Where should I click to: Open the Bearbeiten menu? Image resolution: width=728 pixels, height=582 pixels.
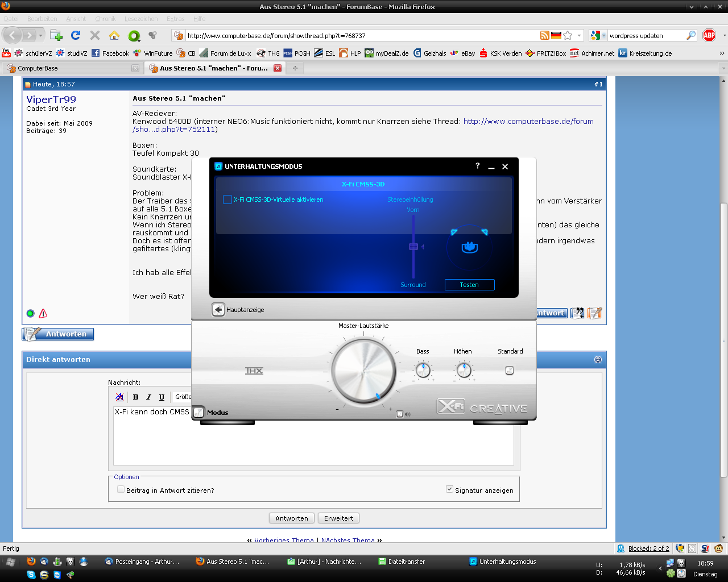[42, 19]
